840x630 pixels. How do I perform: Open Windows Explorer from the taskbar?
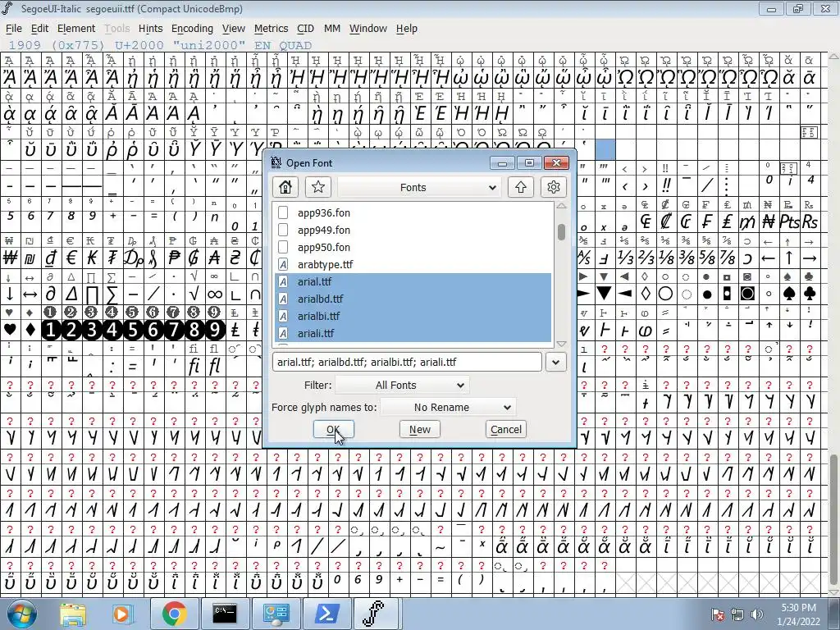click(72, 614)
